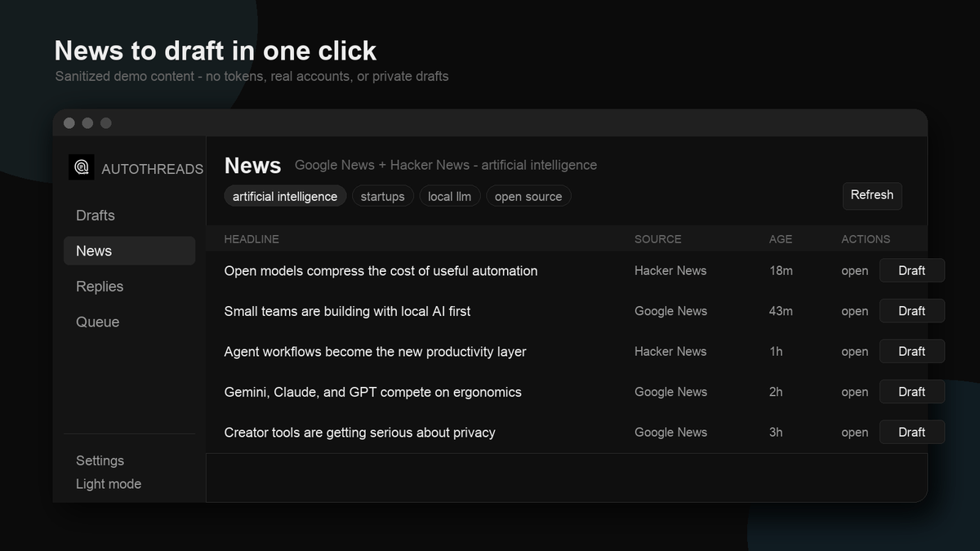
Task: Draft the Small teams local AI headline
Action: (x=911, y=311)
